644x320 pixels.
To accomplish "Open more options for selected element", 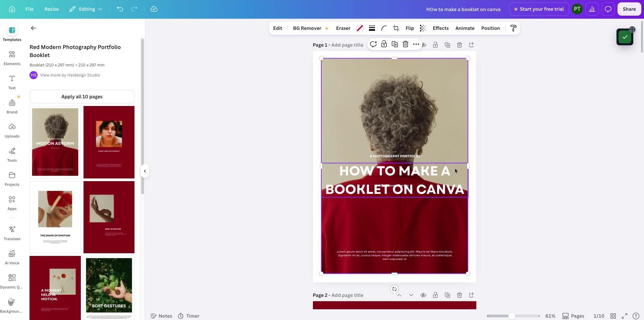I will [416, 44].
